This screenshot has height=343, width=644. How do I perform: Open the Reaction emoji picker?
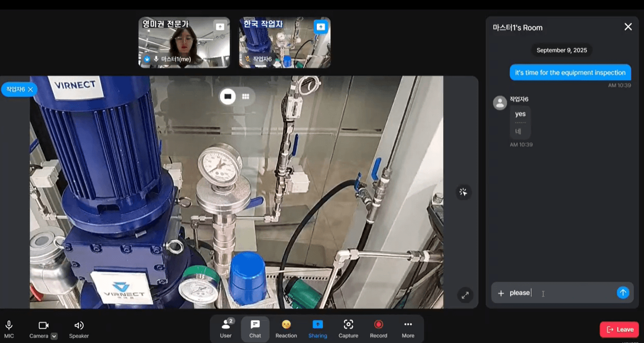point(286,329)
